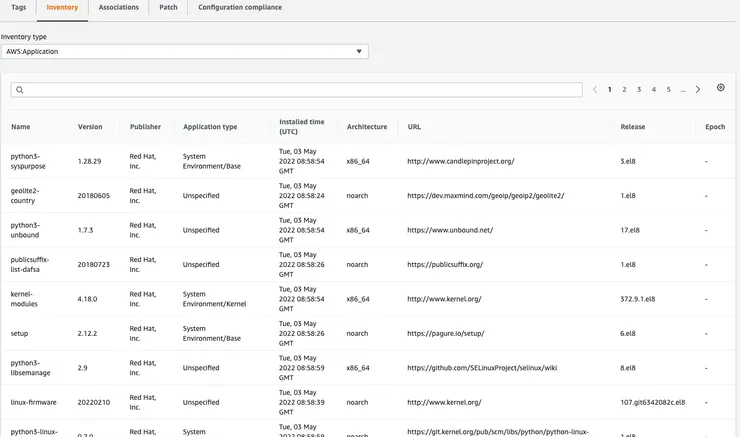
Task: Go to previous page arrow
Action: point(595,89)
